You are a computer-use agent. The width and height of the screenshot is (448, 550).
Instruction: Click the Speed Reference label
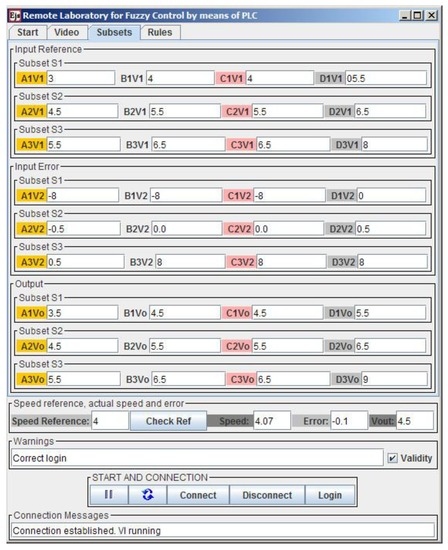click(51, 421)
